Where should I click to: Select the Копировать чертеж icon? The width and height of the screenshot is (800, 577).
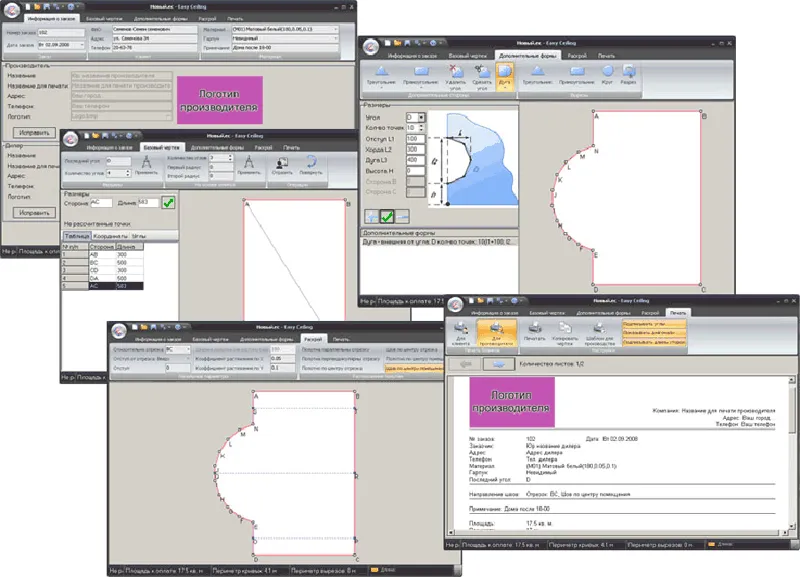(x=565, y=333)
